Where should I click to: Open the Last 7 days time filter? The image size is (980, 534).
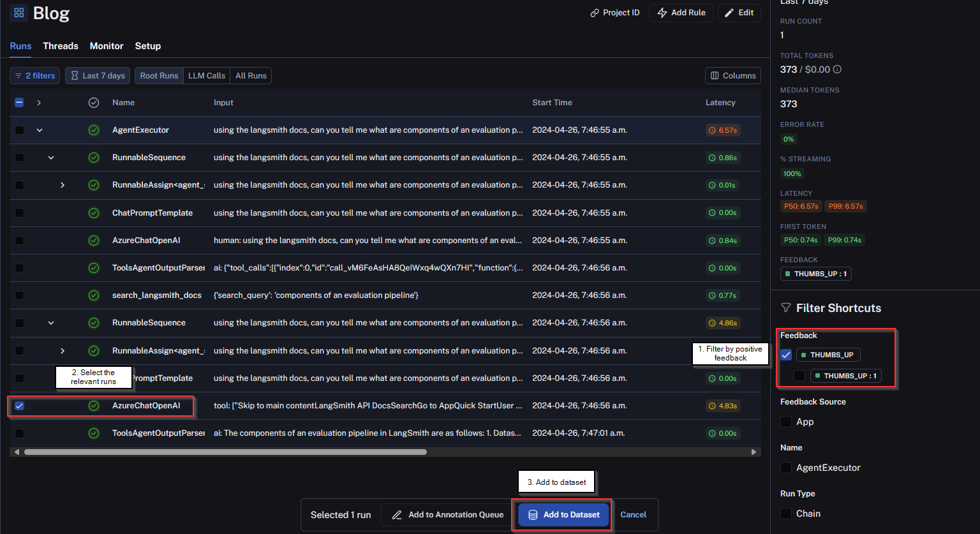98,76
